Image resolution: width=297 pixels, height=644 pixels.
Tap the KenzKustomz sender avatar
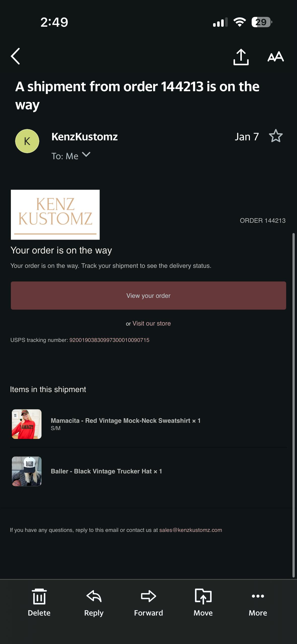click(x=27, y=141)
